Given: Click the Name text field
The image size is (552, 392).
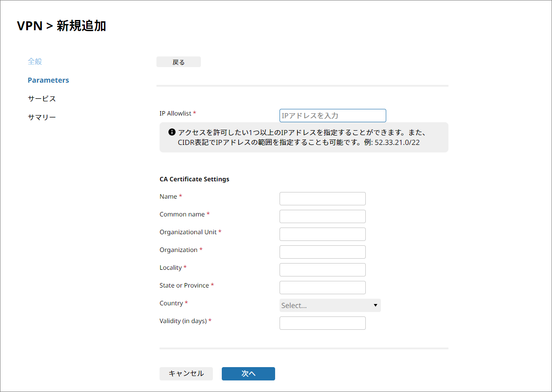Looking at the screenshot, I should 322,199.
